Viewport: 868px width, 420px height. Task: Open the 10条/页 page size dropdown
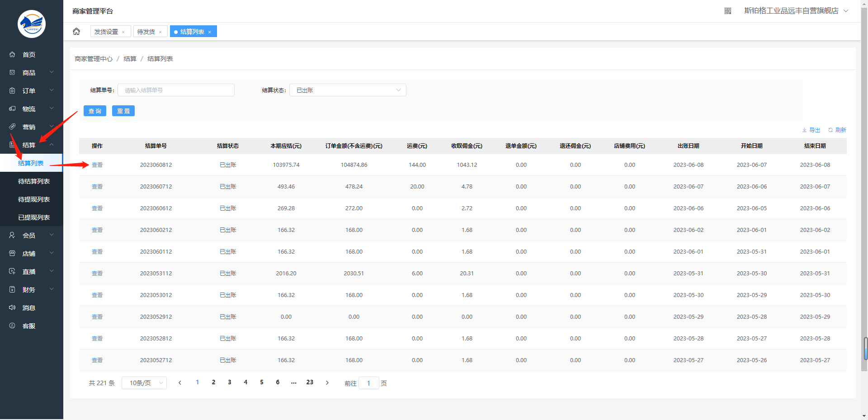pyautogui.click(x=144, y=383)
